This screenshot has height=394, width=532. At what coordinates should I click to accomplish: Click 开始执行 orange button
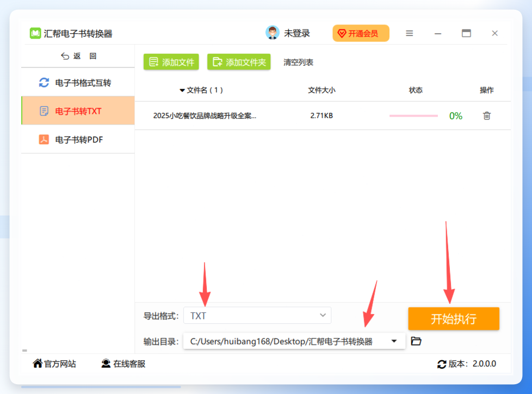[x=454, y=319]
